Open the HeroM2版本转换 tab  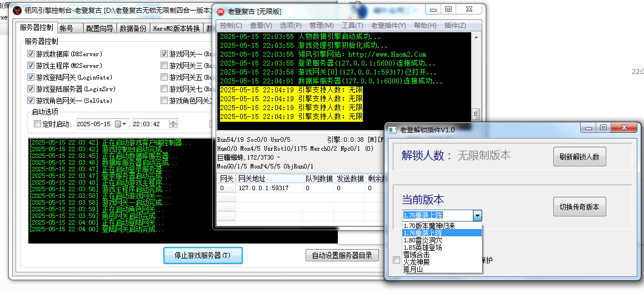(x=176, y=28)
